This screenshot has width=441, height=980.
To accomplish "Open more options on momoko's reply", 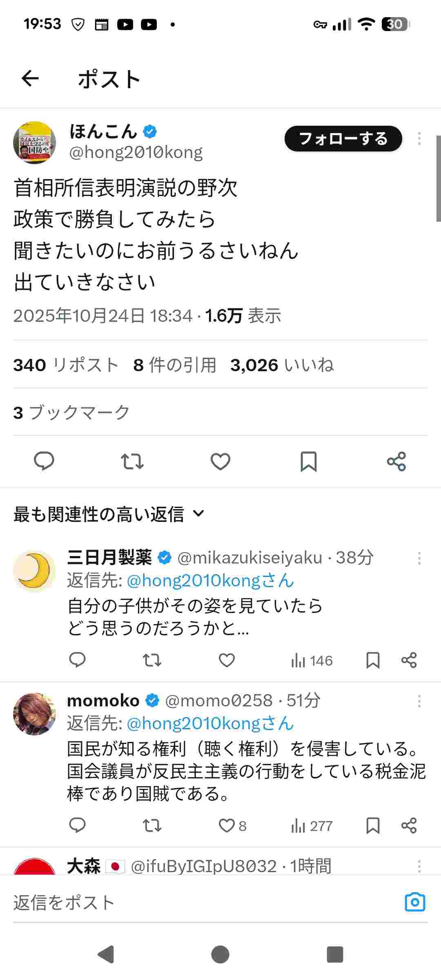I will [419, 701].
